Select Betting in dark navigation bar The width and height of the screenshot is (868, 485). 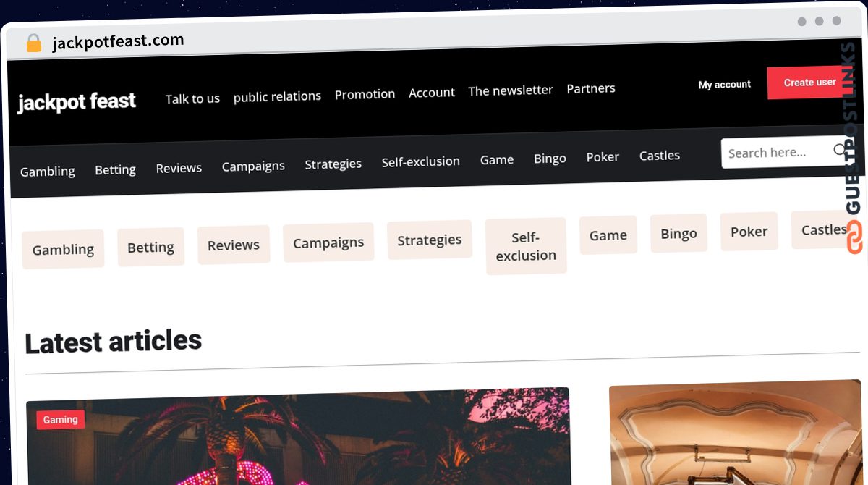click(x=115, y=169)
